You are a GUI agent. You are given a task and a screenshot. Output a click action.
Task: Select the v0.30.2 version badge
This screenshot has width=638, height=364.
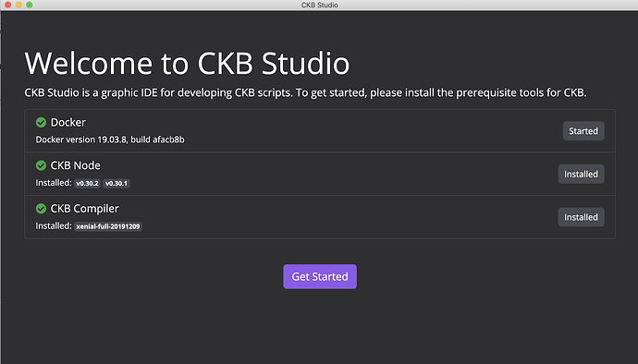coord(88,184)
